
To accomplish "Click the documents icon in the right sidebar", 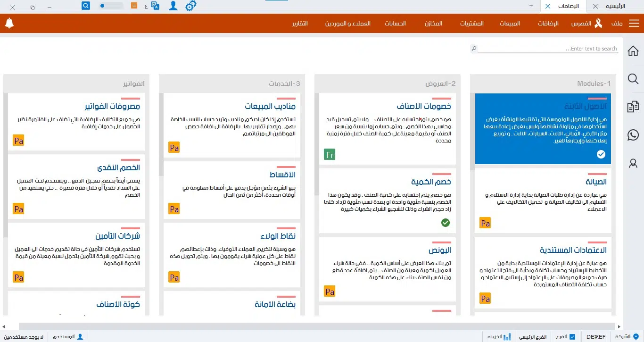I will [x=633, y=107].
